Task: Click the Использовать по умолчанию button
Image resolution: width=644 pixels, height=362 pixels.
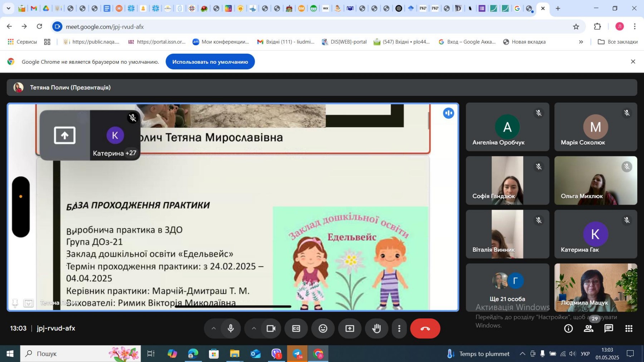Action: pyautogui.click(x=210, y=62)
